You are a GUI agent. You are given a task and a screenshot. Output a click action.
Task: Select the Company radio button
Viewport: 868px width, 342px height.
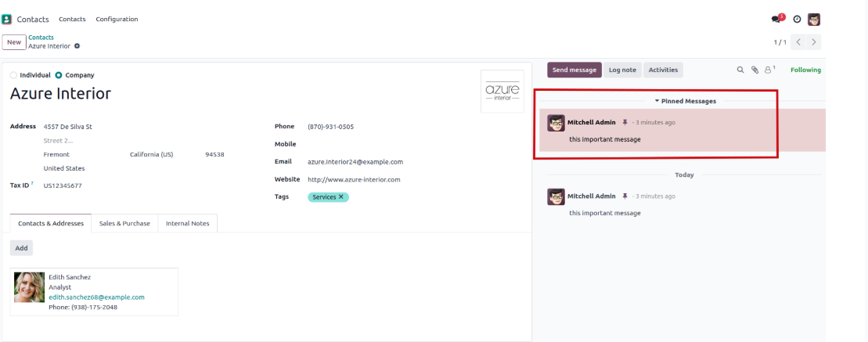(59, 75)
